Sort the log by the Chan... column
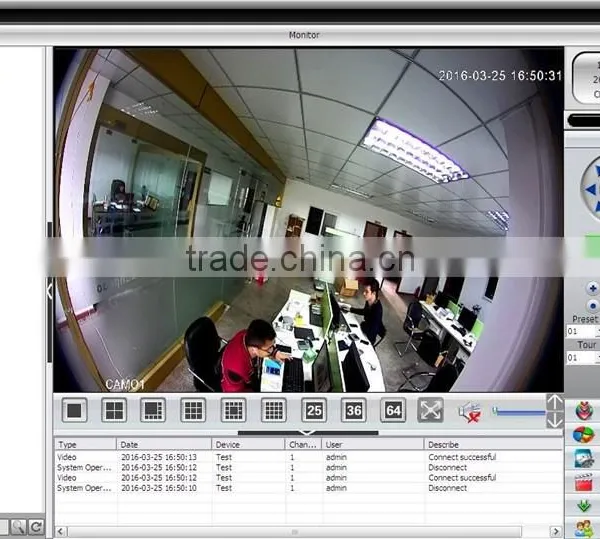 (304, 445)
